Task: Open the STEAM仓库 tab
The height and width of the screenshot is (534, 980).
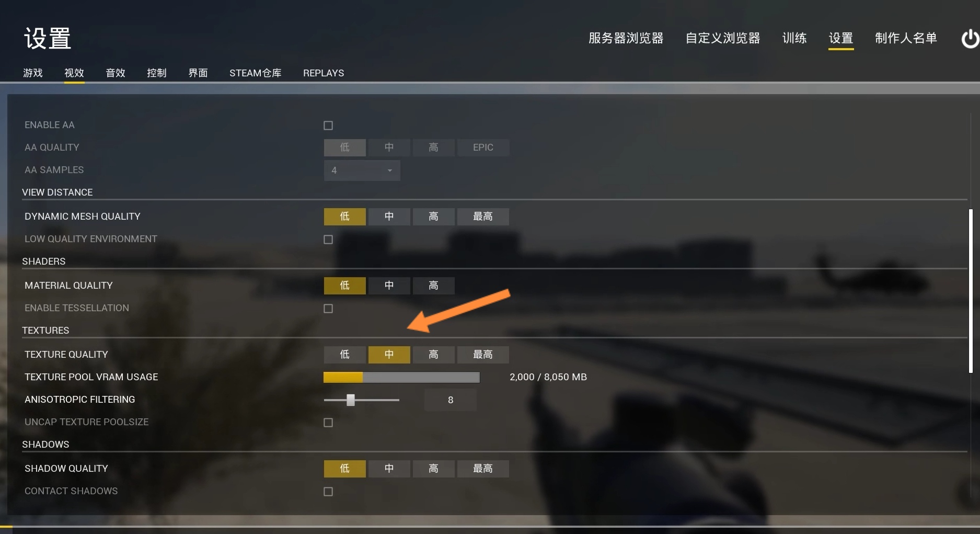Action: (256, 73)
